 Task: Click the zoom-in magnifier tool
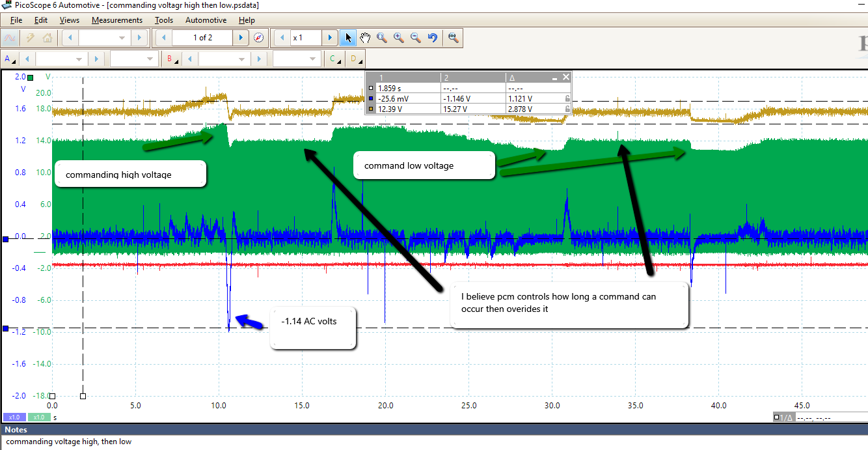click(x=398, y=38)
